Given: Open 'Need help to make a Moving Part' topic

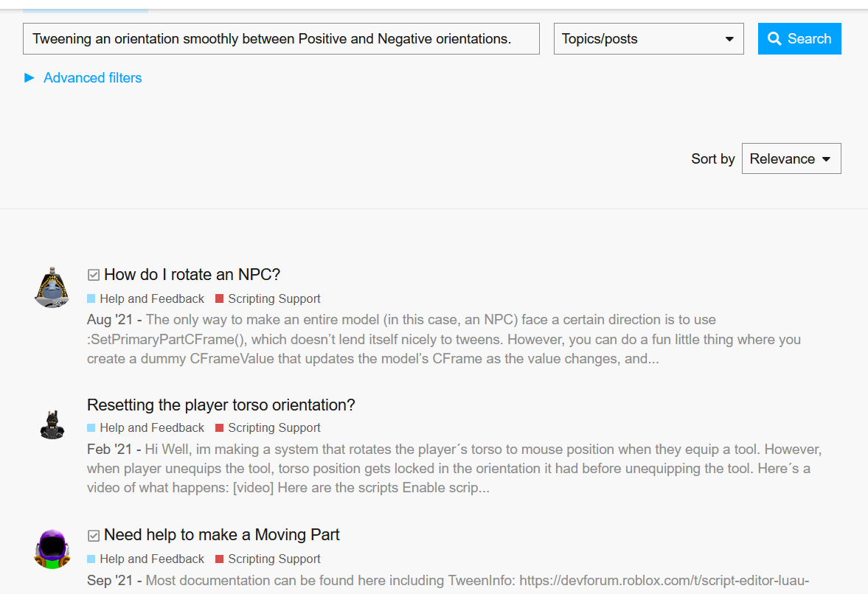Looking at the screenshot, I should click(x=221, y=535).
